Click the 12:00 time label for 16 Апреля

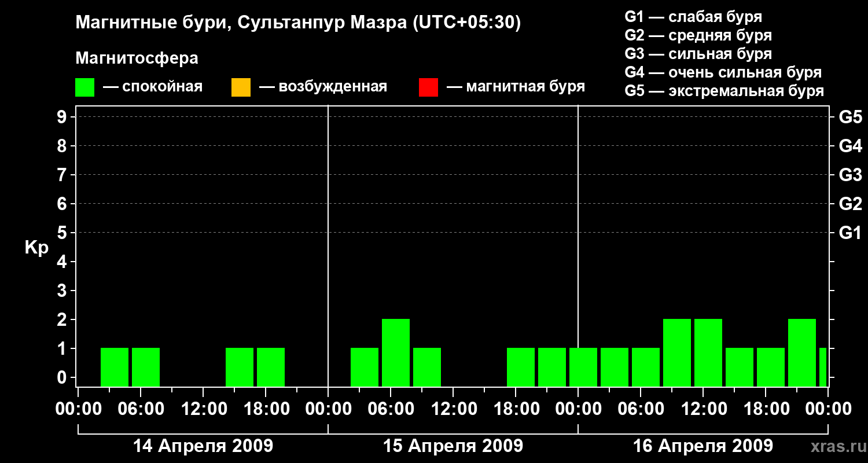point(703,409)
